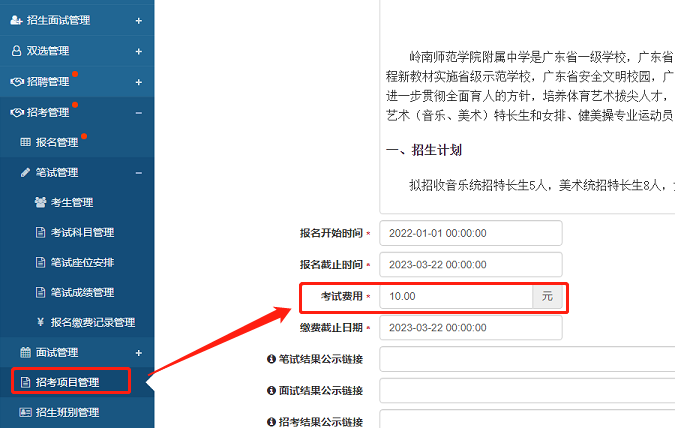Collapse the 招考管理 section
This screenshot has height=428, width=675.
(x=138, y=112)
